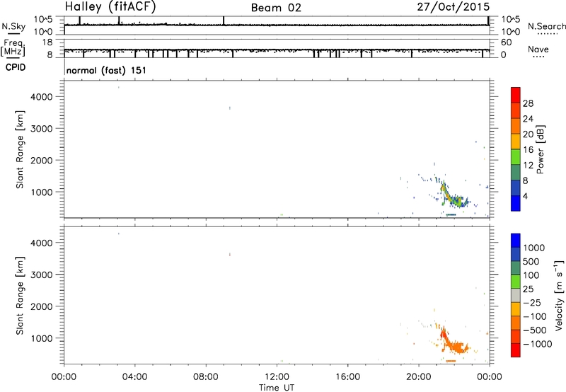Click the '3000' tick on the velocity panel
Screen dimensions: 566x392
(42, 275)
